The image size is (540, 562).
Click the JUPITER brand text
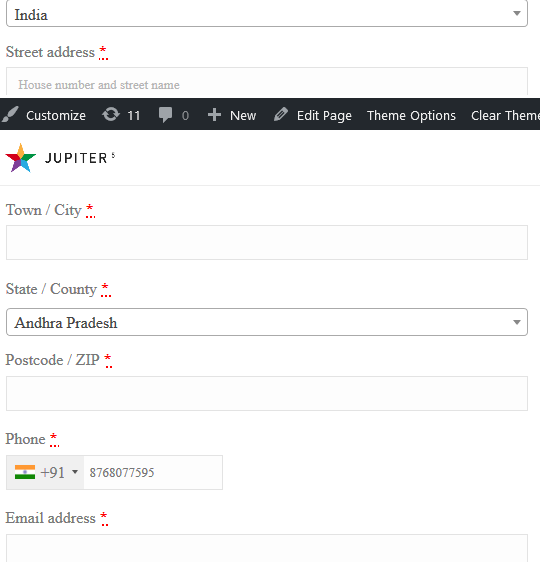(80, 158)
